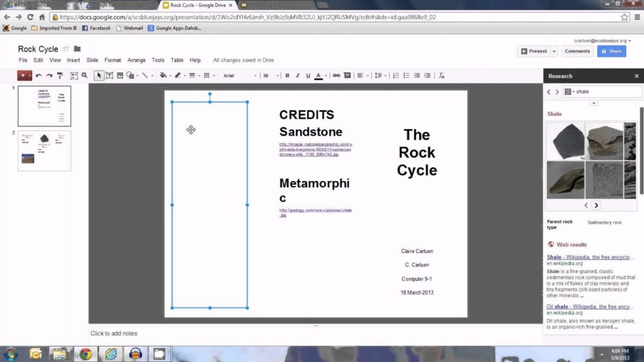
Task: Click the Insert link icon
Action: pyautogui.click(x=335, y=75)
